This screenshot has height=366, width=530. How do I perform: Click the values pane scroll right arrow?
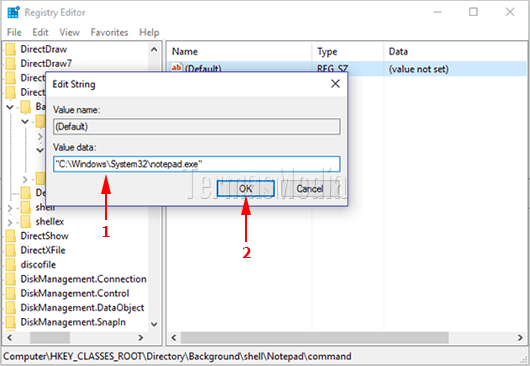point(520,337)
